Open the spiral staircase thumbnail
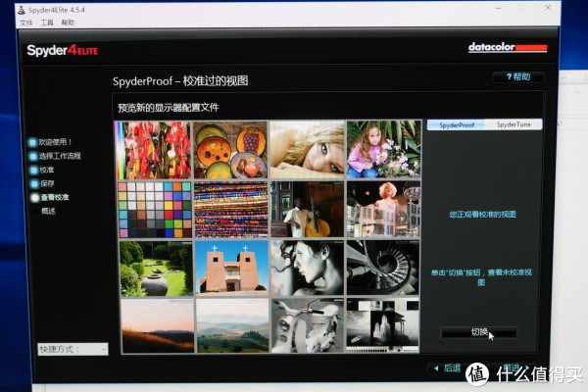The image size is (588, 392). [x=383, y=268]
